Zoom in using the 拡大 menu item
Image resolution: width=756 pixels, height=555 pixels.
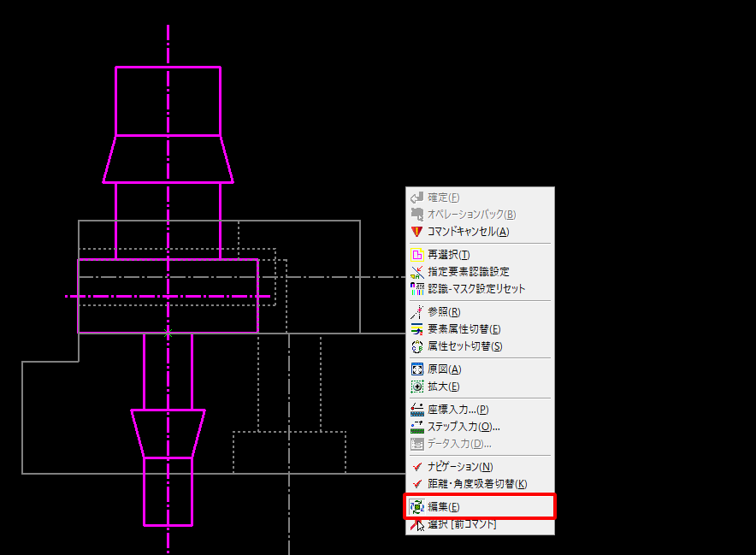[444, 387]
